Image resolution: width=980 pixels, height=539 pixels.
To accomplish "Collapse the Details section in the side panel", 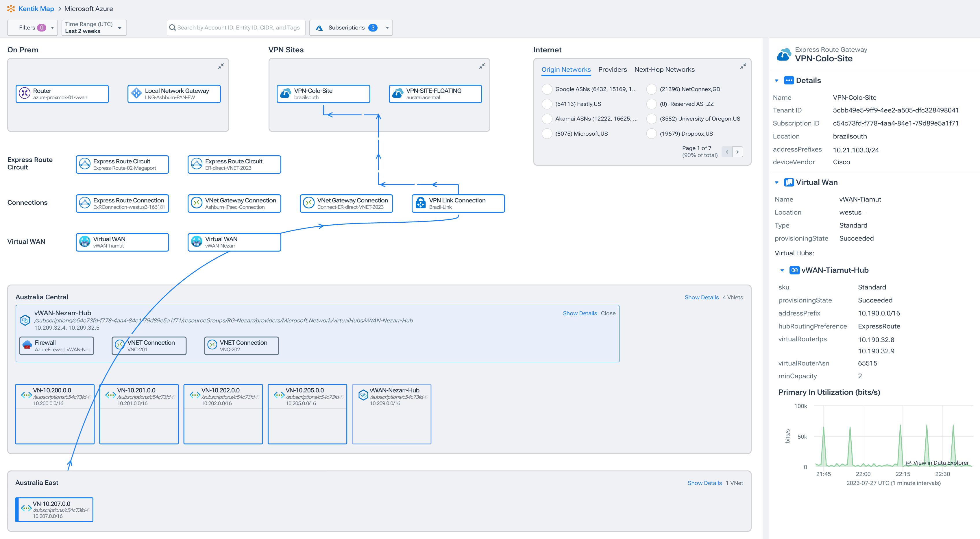I will pos(777,80).
